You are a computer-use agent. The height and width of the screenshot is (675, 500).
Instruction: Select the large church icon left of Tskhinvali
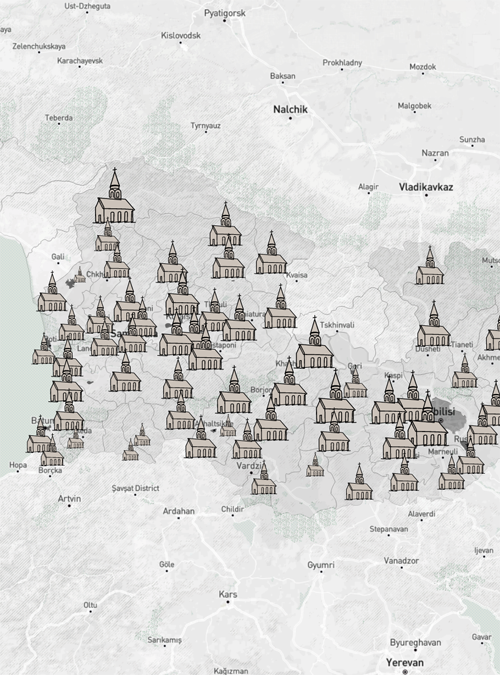pos(315,342)
